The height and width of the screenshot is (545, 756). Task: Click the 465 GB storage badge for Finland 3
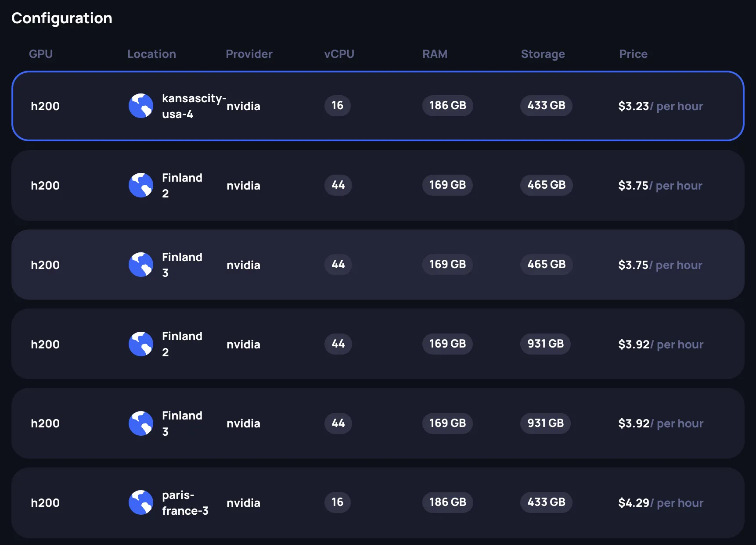click(546, 265)
